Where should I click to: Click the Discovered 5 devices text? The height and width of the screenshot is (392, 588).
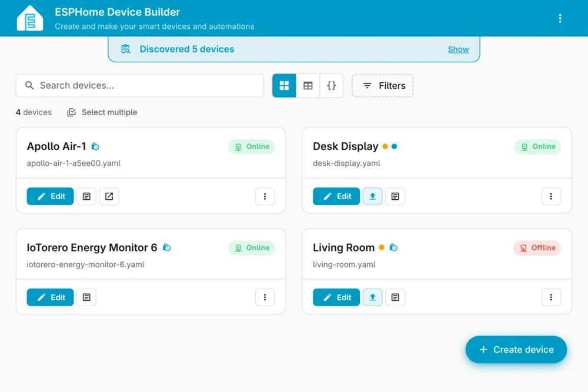187,49
